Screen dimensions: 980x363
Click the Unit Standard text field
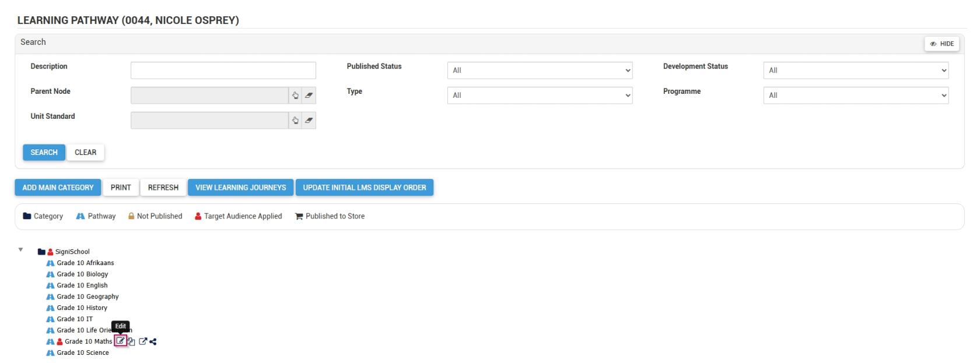(x=209, y=121)
